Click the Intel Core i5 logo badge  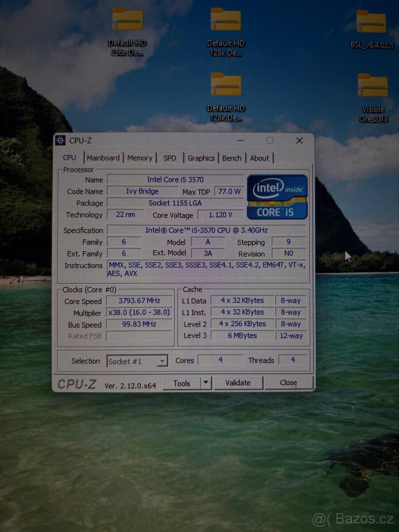click(x=277, y=197)
